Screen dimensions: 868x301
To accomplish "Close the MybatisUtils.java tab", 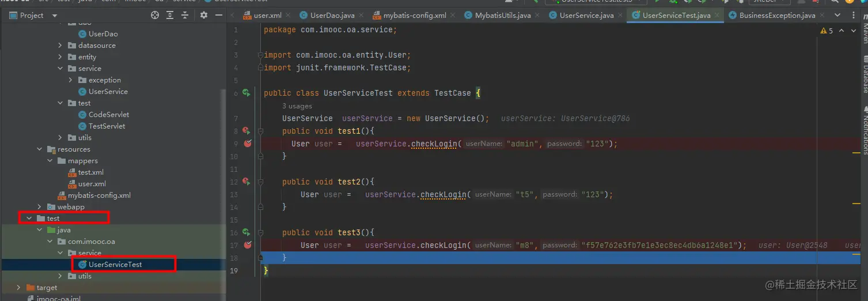I will pyautogui.click(x=539, y=16).
